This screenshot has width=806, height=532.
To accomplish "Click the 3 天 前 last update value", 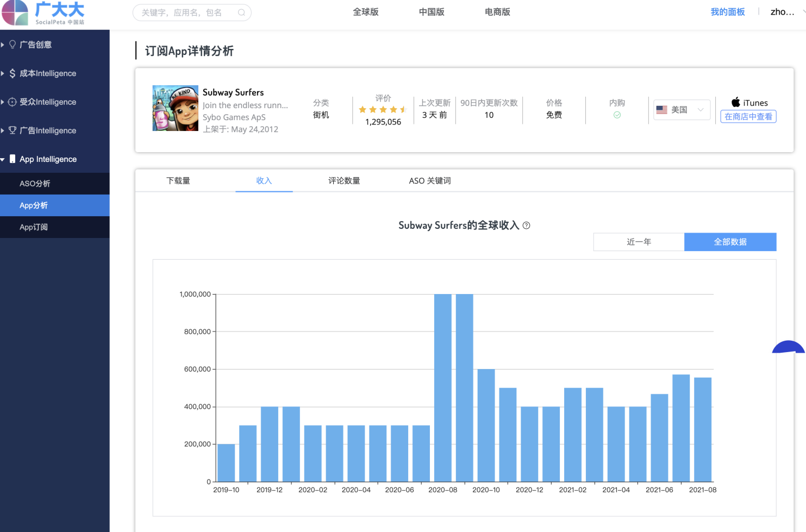I will [x=434, y=115].
